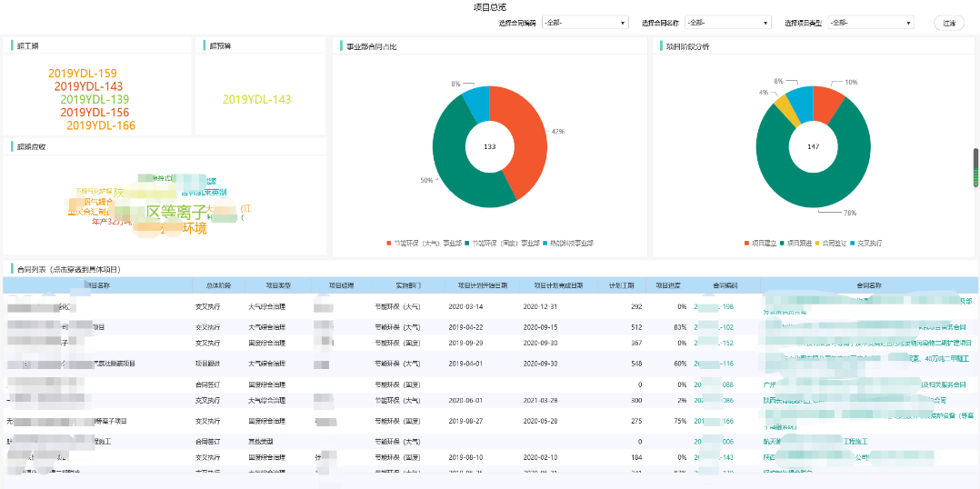This screenshot has height=489, width=980.
Task: Sort by the 项目进度 column header
Action: point(668,285)
